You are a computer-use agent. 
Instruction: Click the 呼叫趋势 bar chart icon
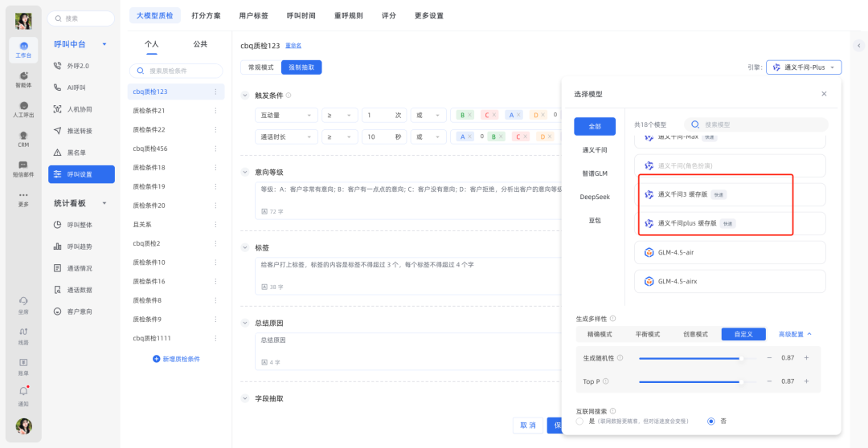click(x=58, y=246)
